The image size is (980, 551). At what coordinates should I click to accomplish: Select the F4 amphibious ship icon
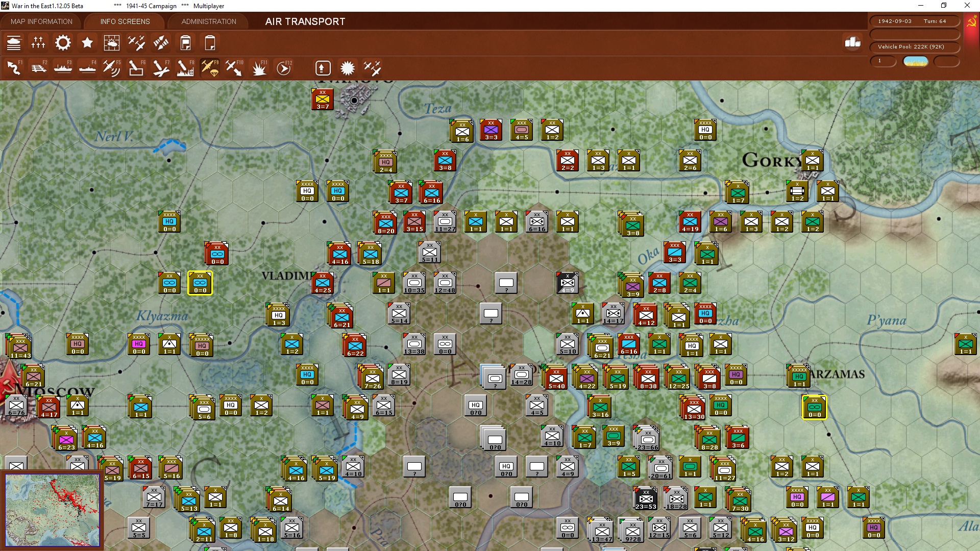click(87, 68)
